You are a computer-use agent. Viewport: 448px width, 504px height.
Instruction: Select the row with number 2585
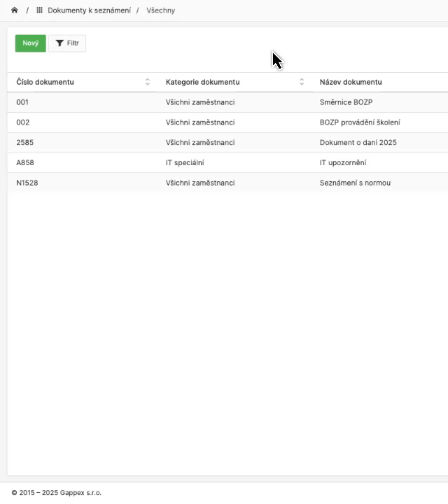(x=24, y=143)
